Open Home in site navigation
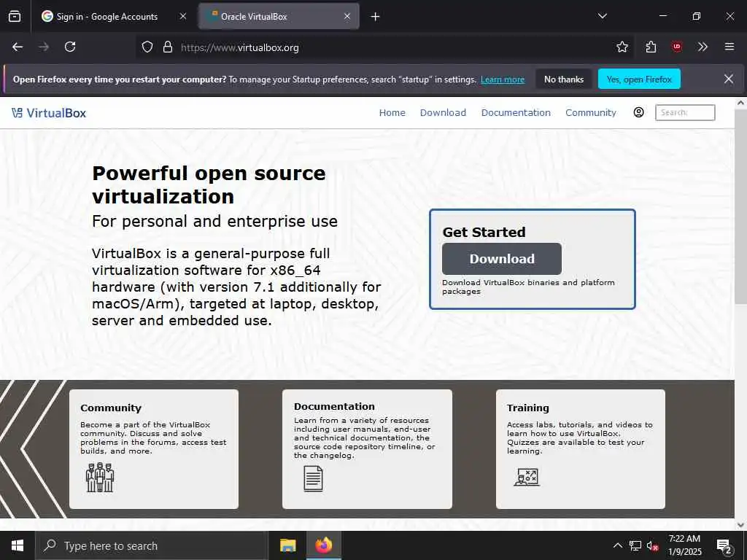The width and height of the screenshot is (747, 560). [x=392, y=113]
